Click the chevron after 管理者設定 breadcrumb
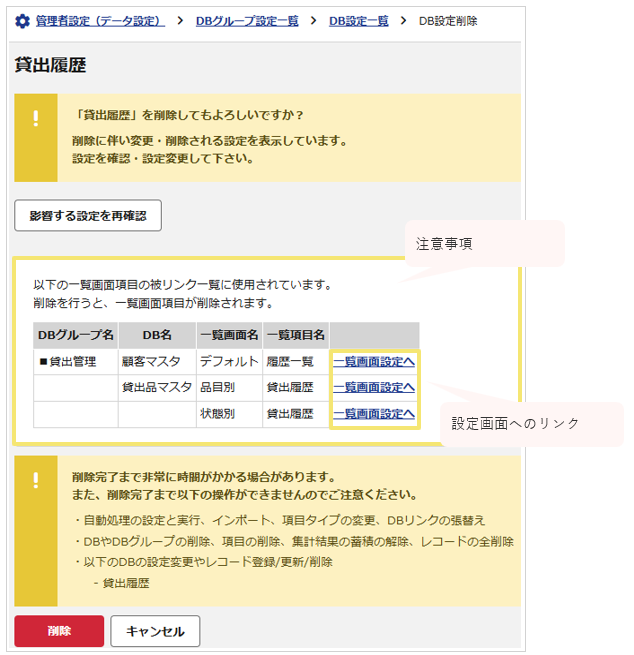The height and width of the screenshot is (655, 634). 180,20
